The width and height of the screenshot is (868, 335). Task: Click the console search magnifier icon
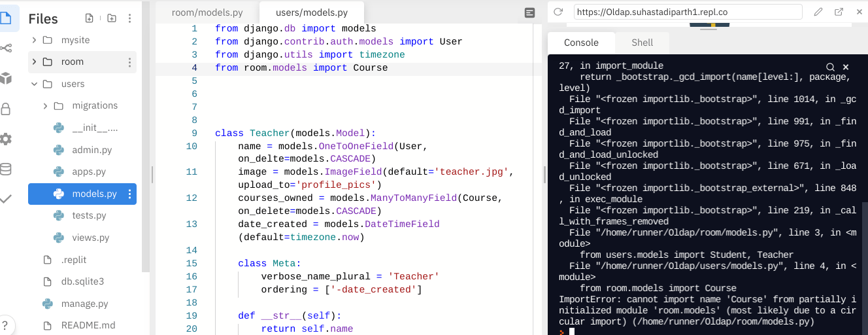click(x=830, y=67)
